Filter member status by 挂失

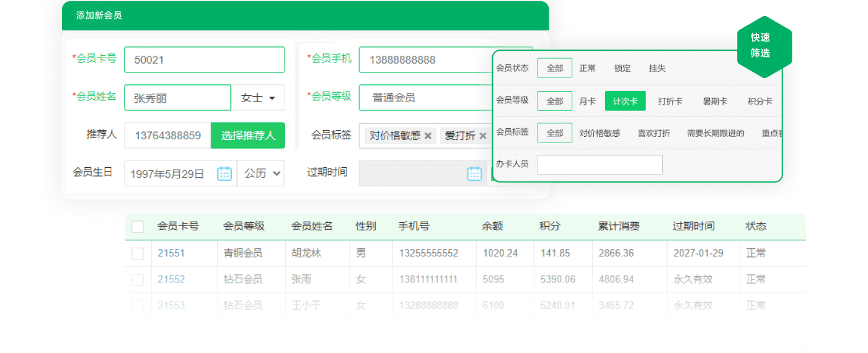[x=657, y=68]
